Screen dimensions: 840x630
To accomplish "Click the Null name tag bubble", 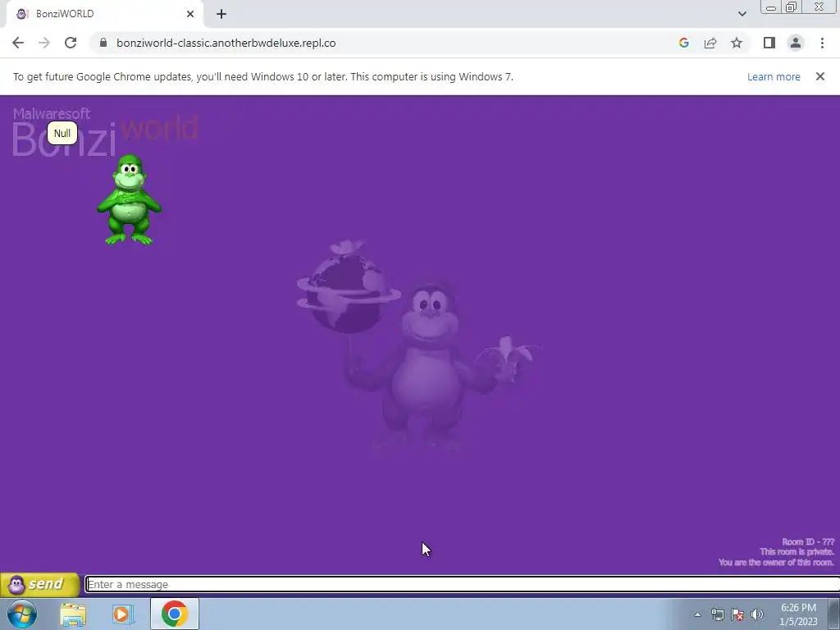I will (x=62, y=134).
